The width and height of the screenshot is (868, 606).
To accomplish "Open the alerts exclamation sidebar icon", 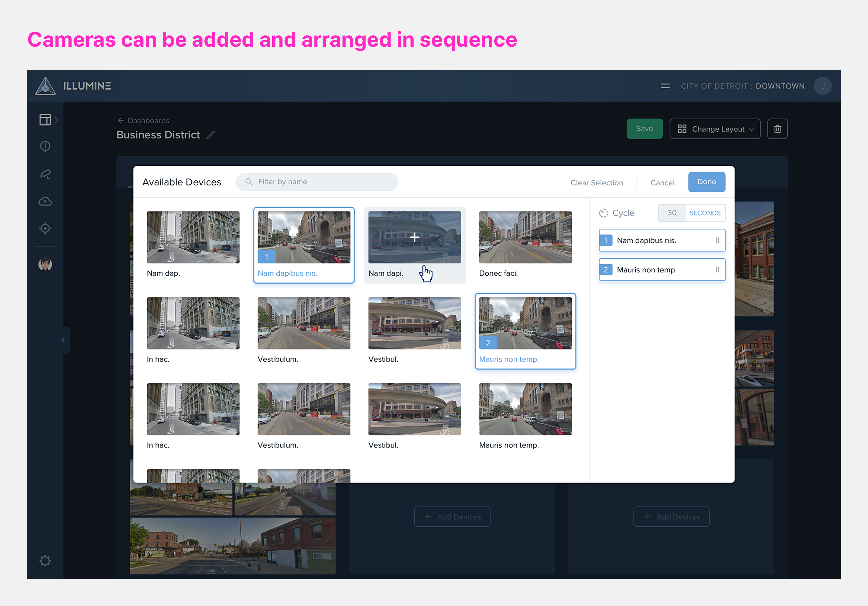I will [45, 146].
